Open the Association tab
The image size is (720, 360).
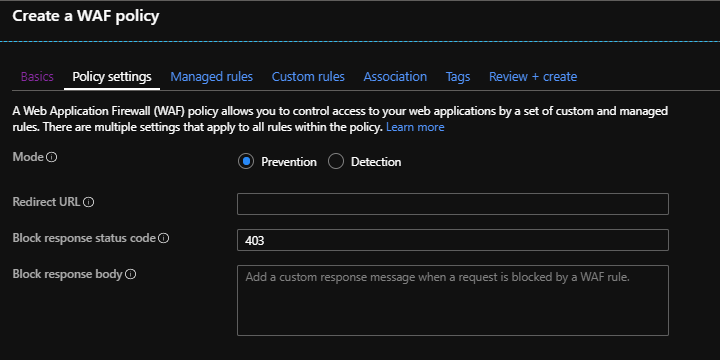[x=395, y=77]
